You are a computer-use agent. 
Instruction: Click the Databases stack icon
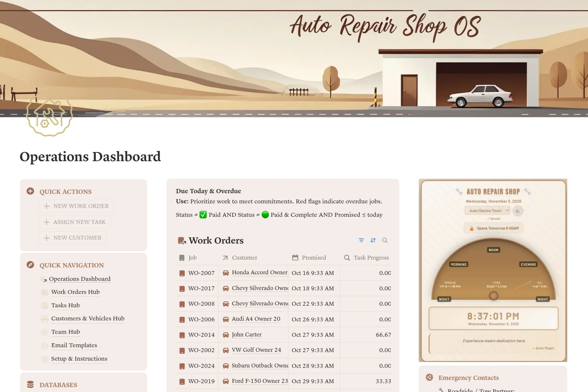click(x=30, y=384)
